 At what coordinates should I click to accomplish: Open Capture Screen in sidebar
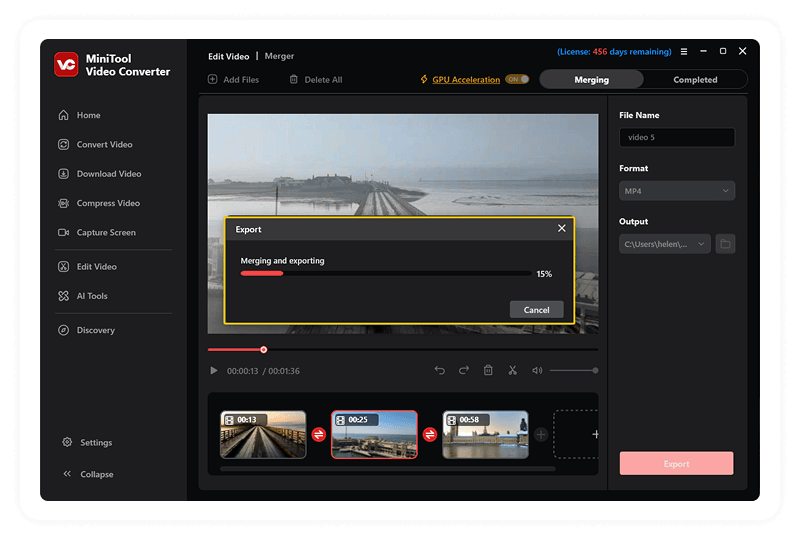pyautogui.click(x=106, y=232)
